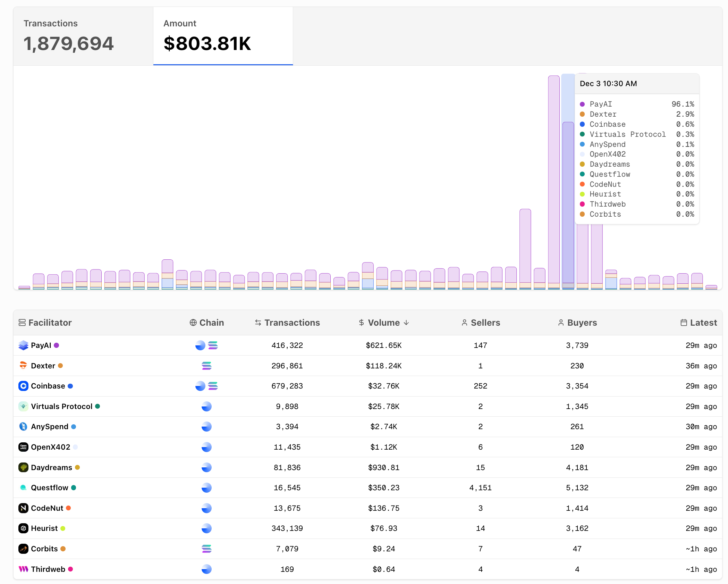Open the Questflow facilitator row
Screen dimensions: 728x584
point(50,487)
